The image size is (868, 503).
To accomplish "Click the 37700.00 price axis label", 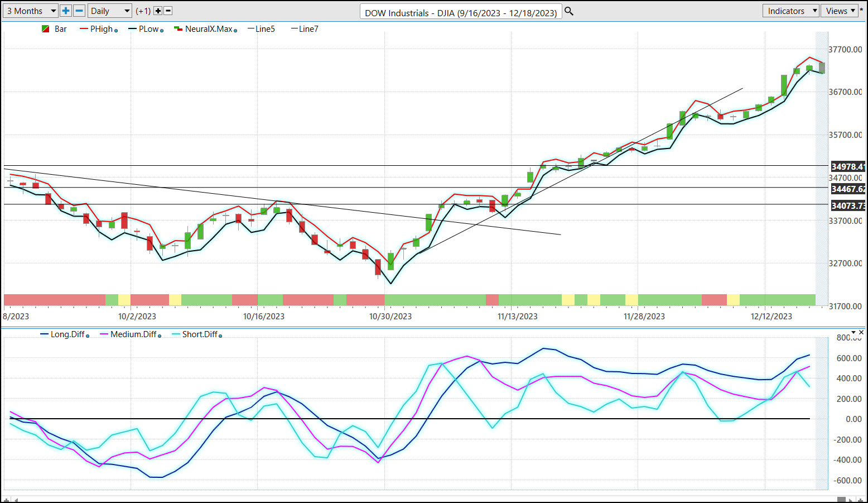I will (x=846, y=50).
